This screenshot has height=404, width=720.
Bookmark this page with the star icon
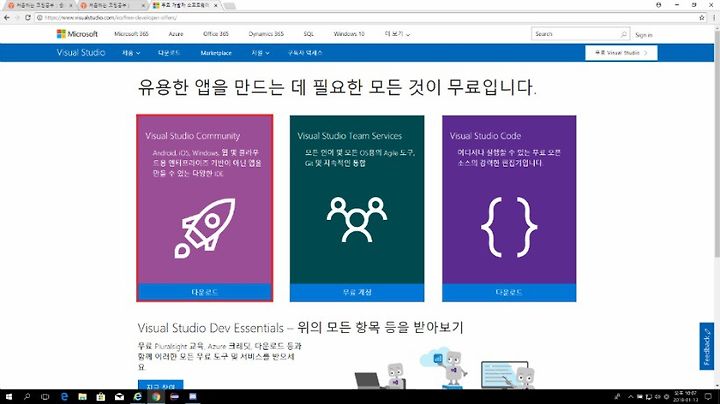tap(702, 17)
